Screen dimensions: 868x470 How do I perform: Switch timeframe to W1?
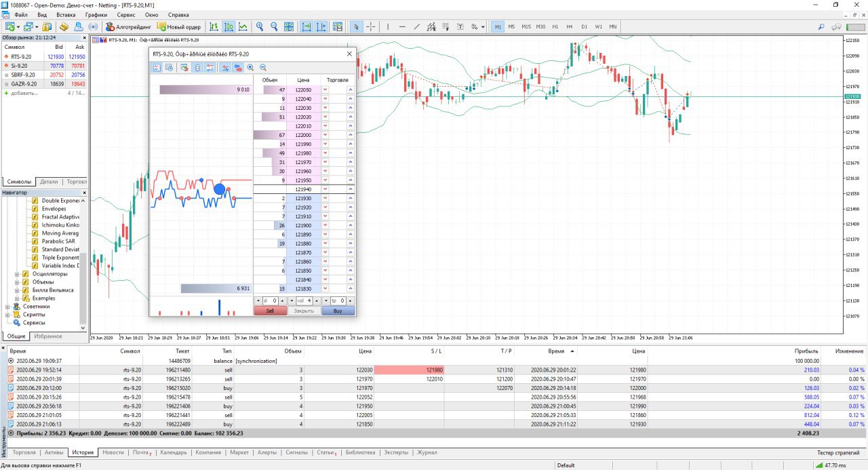[599, 27]
